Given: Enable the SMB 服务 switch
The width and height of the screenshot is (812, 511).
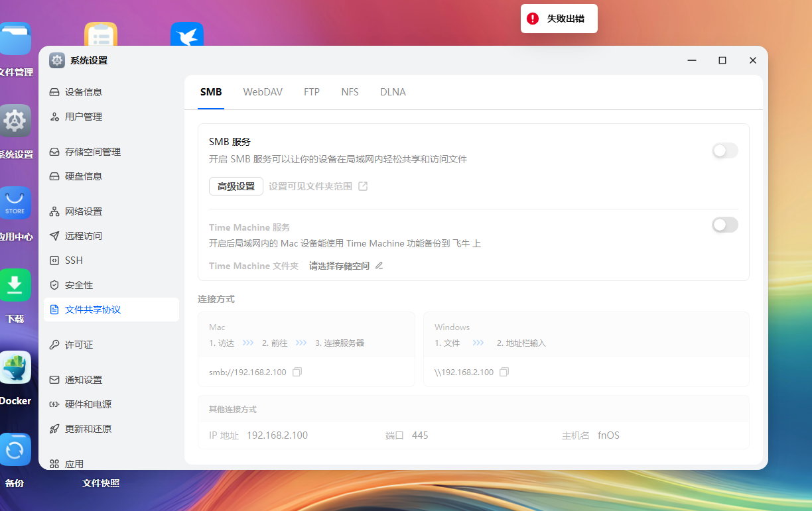Looking at the screenshot, I should (724, 150).
